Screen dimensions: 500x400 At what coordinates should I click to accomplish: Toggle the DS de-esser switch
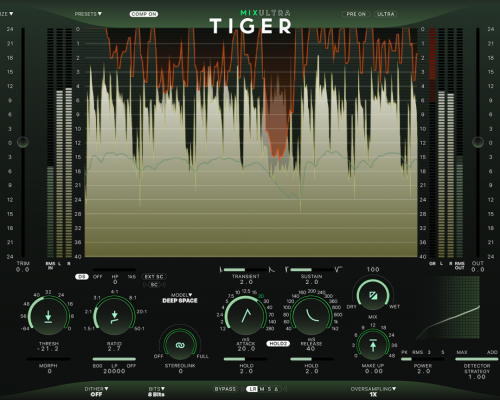point(82,277)
